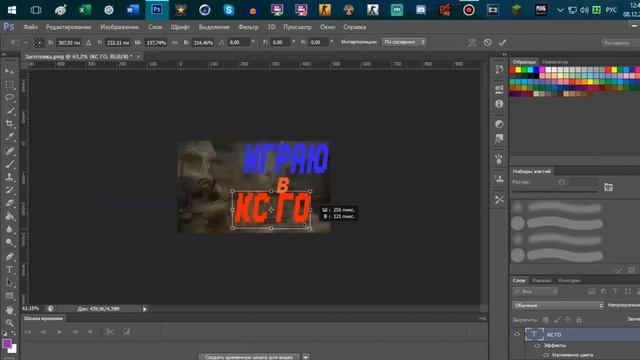Swap foreground and background colors
640x360 pixels.
point(13,333)
